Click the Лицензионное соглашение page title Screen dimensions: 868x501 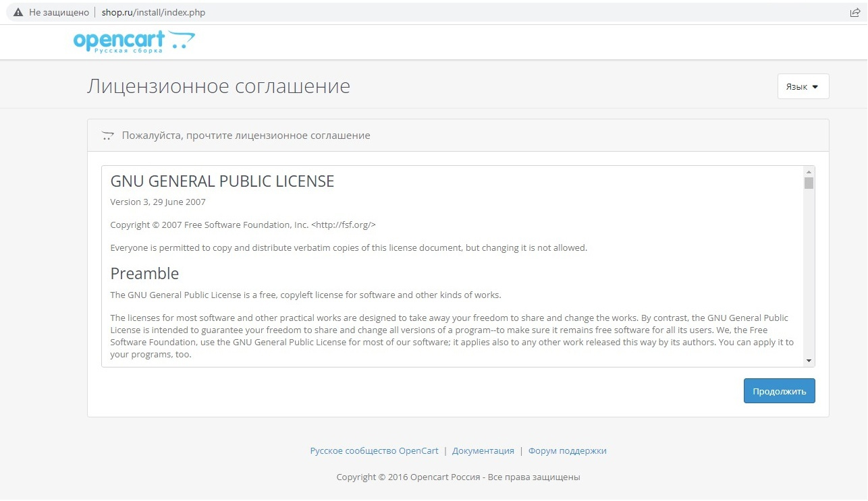click(x=218, y=86)
